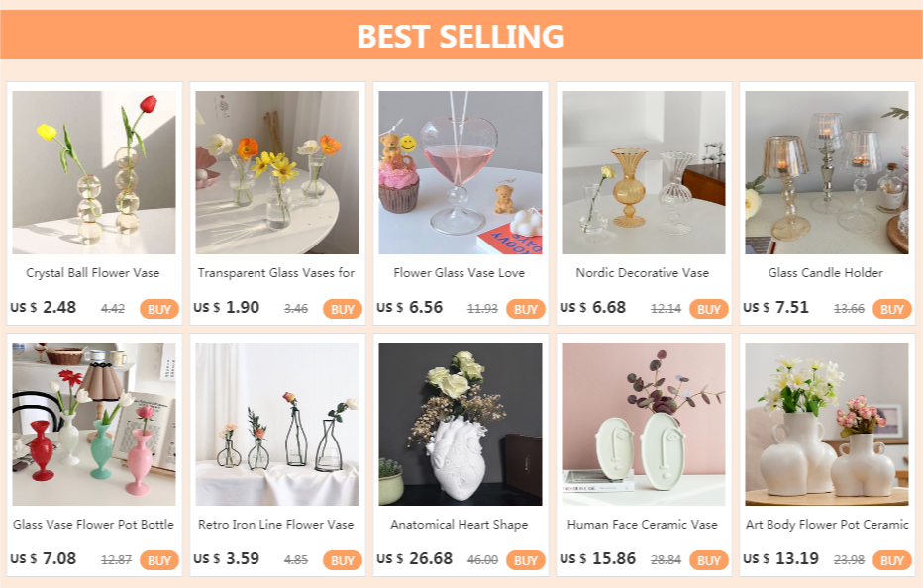View the Glass Candle Holder image
Viewport: 923px width, 588px height.
tap(827, 172)
